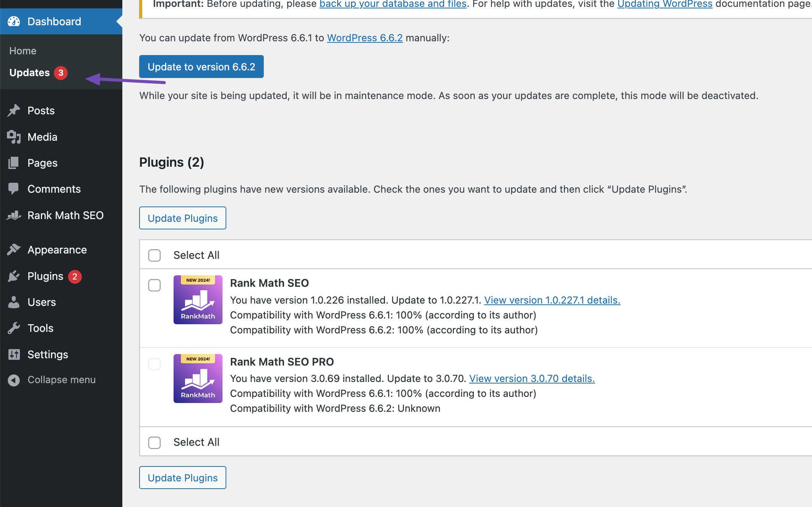Click the Tools wrench icon
Screen dimensions: 812x507
coord(14,328)
